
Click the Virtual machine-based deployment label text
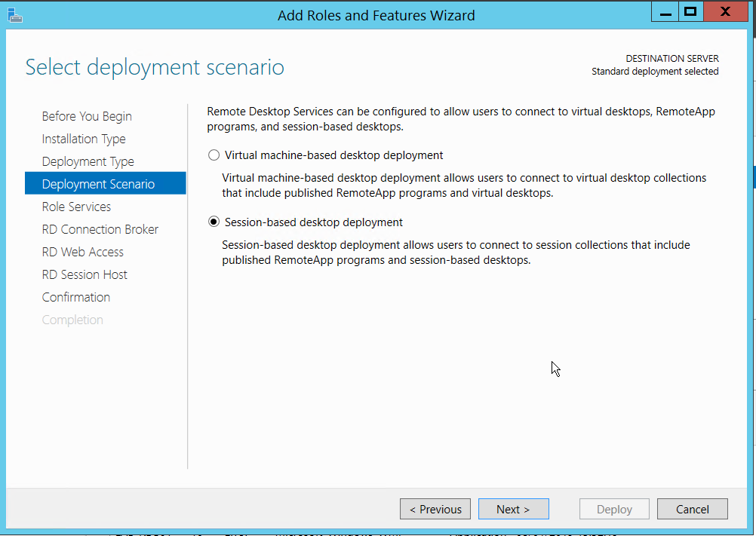(333, 155)
